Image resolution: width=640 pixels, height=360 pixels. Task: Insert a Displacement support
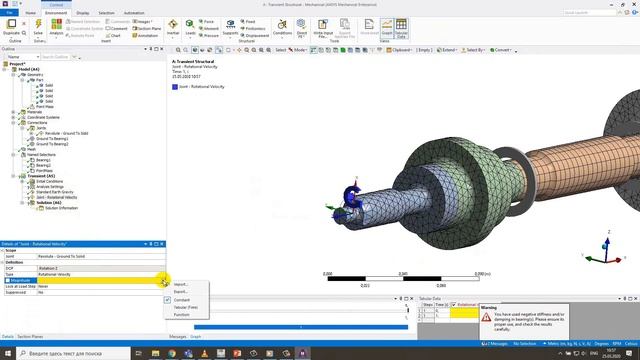(x=255, y=36)
